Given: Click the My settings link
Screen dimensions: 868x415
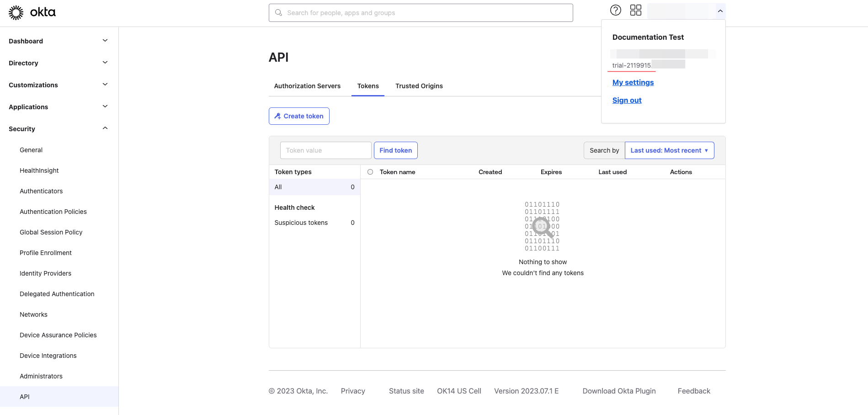Looking at the screenshot, I should click(633, 82).
